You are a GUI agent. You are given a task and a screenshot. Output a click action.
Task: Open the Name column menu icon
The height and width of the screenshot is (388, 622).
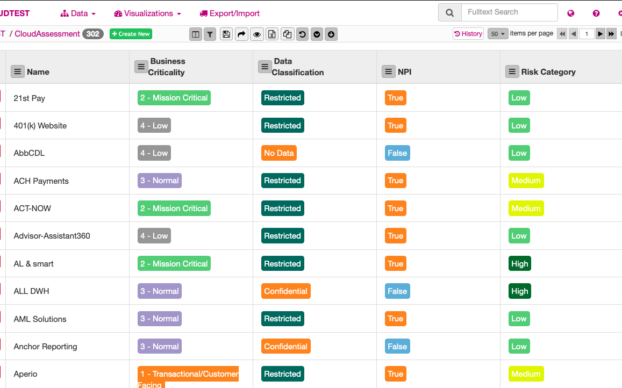[17, 71]
